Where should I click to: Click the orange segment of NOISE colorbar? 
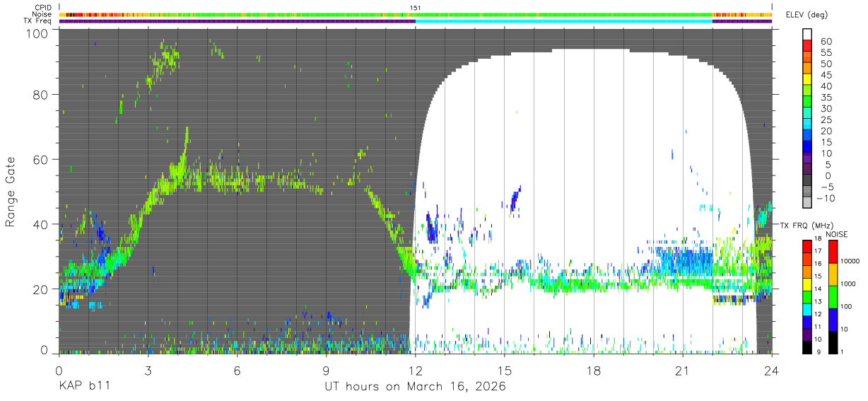click(832, 274)
